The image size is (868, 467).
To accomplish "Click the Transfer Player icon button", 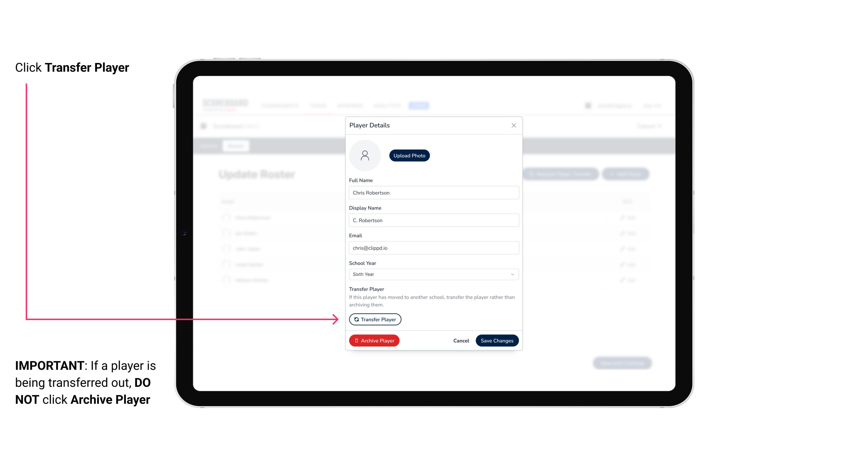I will pyautogui.click(x=375, y=319).
